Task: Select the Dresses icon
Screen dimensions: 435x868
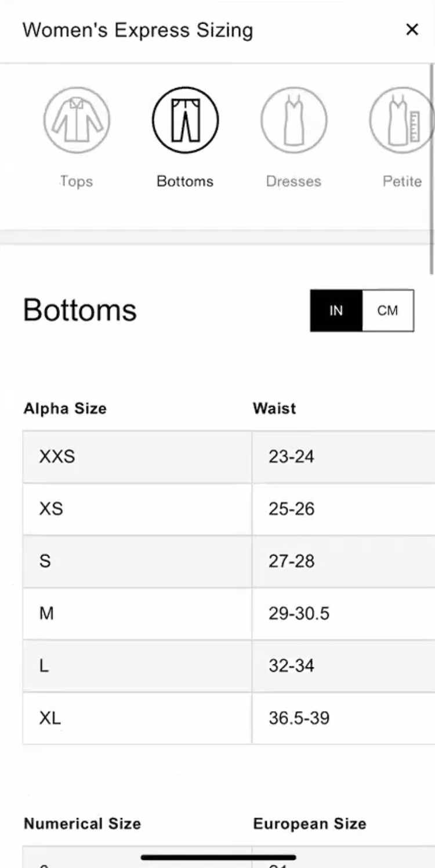Action: coord(293,120)
